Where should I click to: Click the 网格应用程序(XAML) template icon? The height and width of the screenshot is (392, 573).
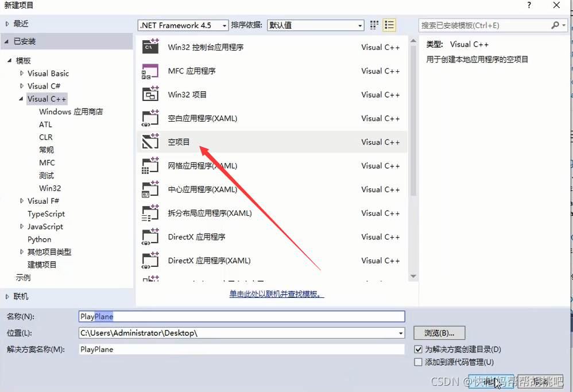point(150,165)
